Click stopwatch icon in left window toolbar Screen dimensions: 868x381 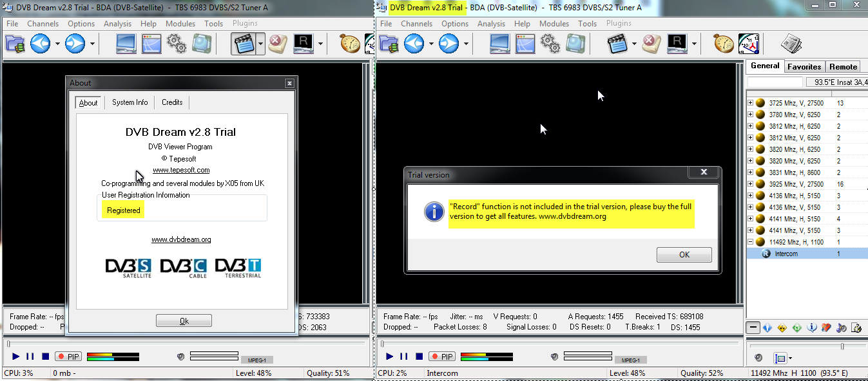click(350, 44)
